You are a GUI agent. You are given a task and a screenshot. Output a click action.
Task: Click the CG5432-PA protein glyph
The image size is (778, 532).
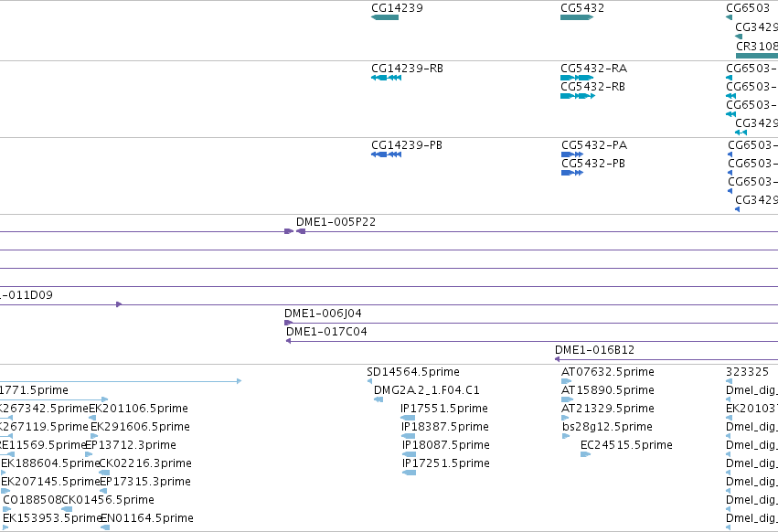[572, 154]
